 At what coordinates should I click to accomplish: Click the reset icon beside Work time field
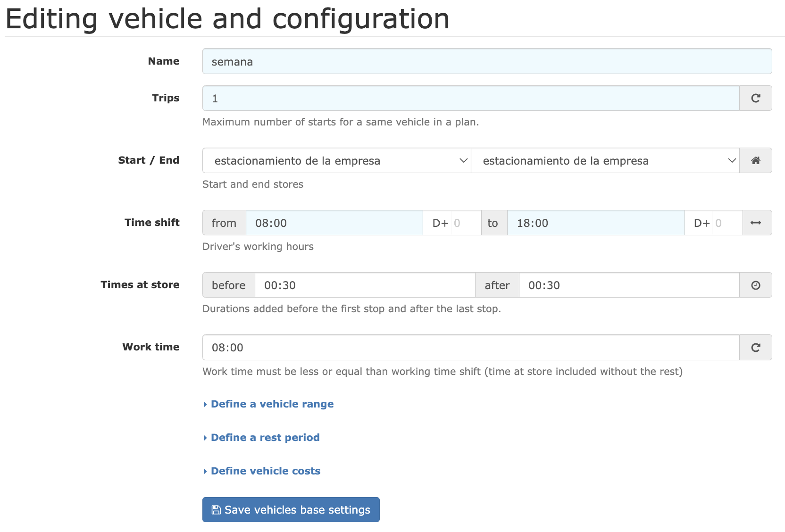pos(755,348)
